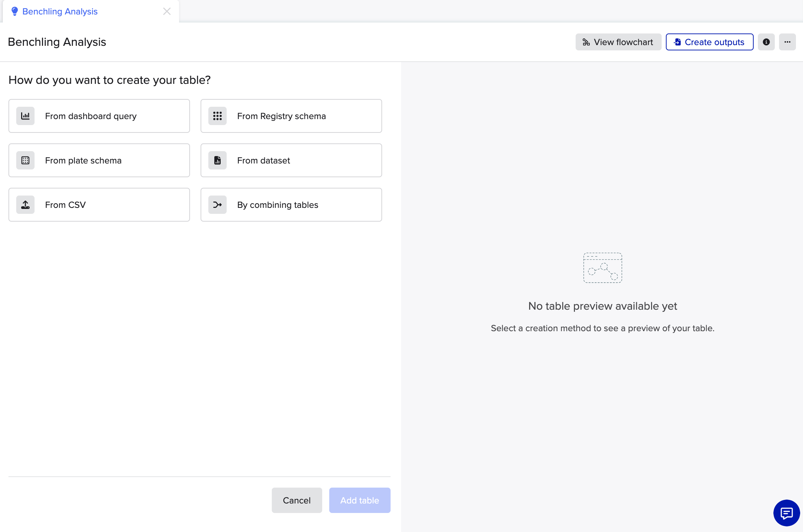Choose From dashboard query option
The width and height of the screenshot is (803, 532).
[99, 116]
